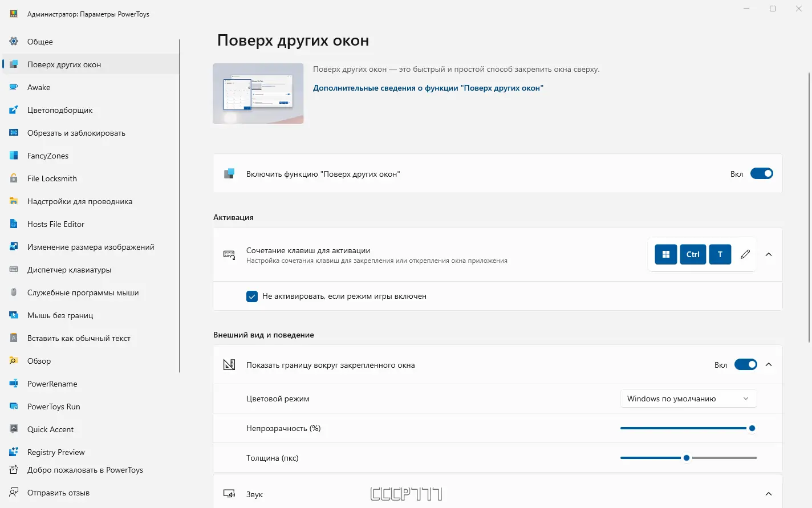Click the File Locksmith padlock icon
This screenshot has width=812, height=508.
coord(14,178)
